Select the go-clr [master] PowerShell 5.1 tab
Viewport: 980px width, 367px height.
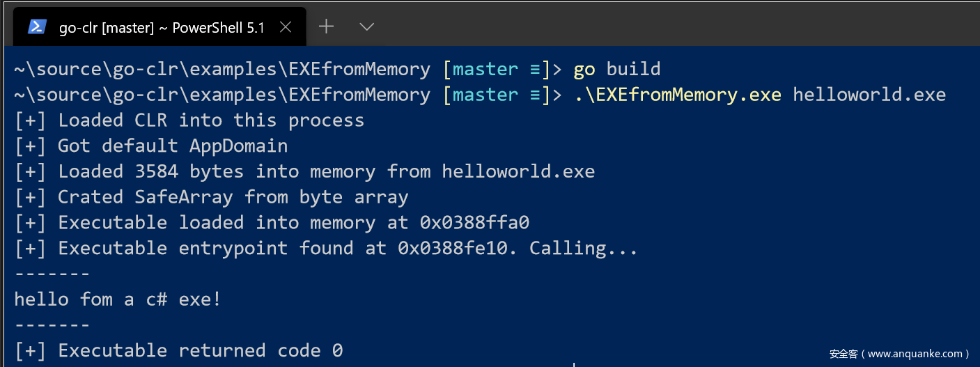162,28
